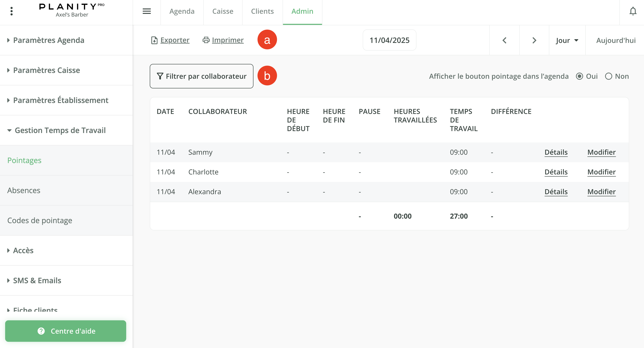Click Aujourd'hui to return to today

615,40
